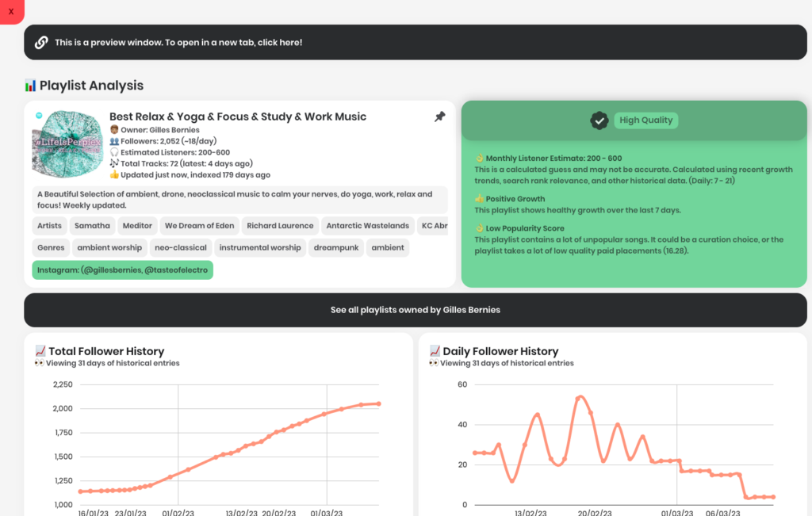
Task: Click thumbs-up icon beside Updated just now
Action: coord(114,174)
